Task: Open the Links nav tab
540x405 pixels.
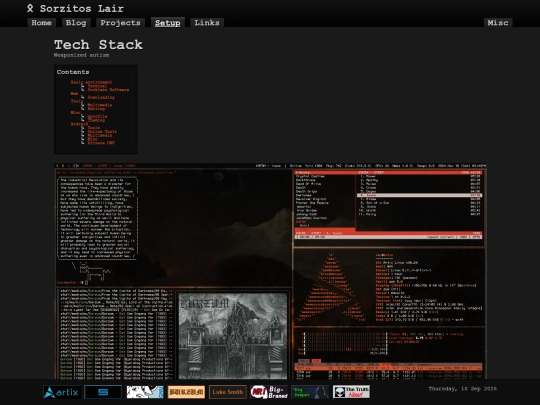Action: point(207,23)
